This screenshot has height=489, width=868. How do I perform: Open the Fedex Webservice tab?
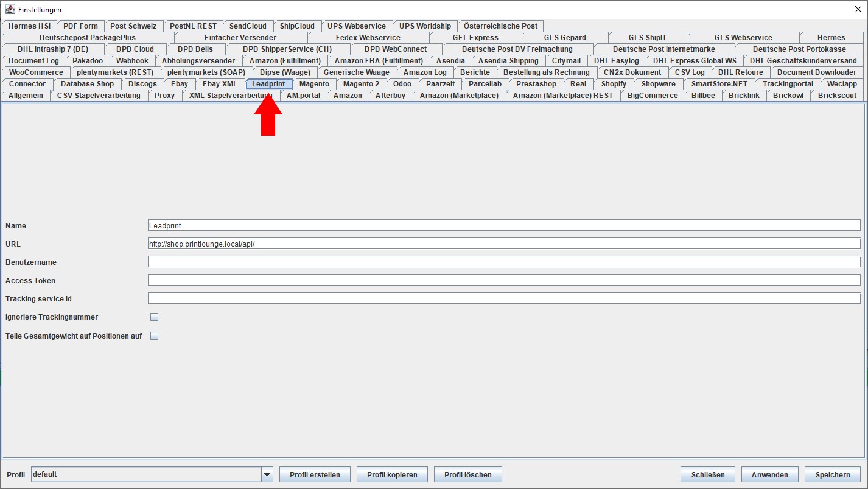(368, 38)
